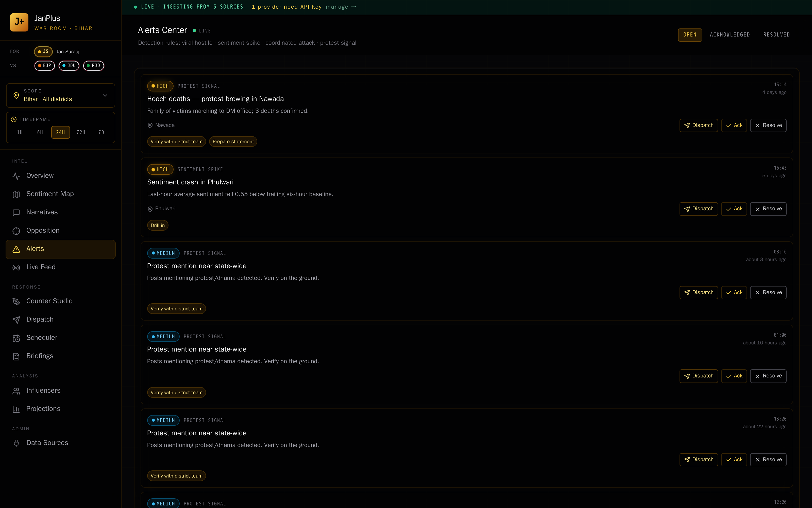Toggle the JS party chip
This screenshot has height=508, width=812.
[x=43, y=51]
